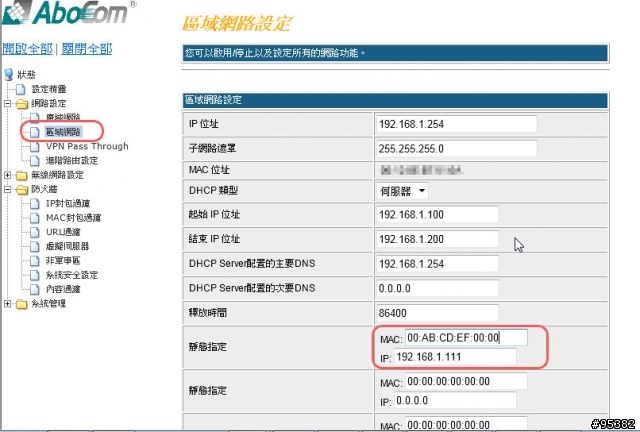Click the 網路設定 folder icon

[x=22, y=104]
